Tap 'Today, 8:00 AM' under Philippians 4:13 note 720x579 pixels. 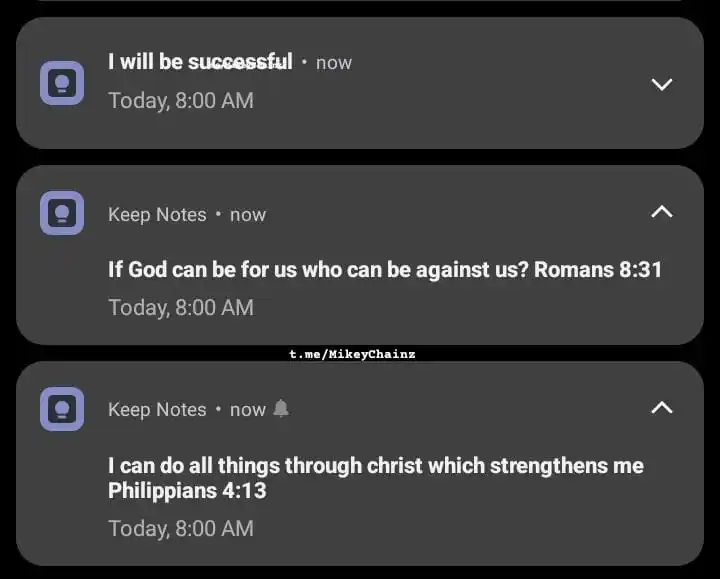[181, 528]
